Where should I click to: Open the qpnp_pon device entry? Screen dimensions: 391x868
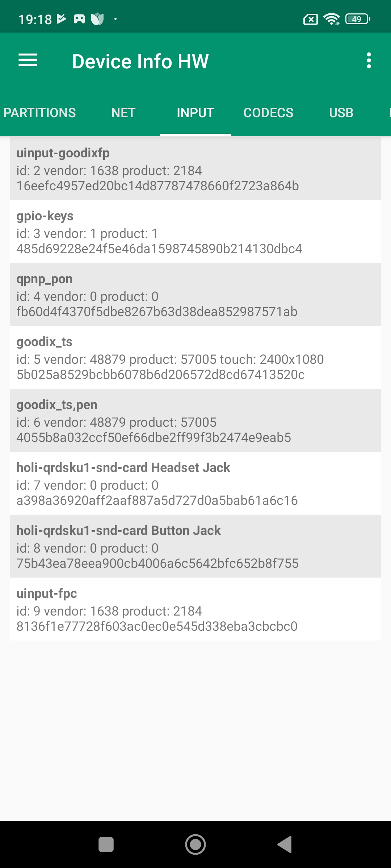195,294
